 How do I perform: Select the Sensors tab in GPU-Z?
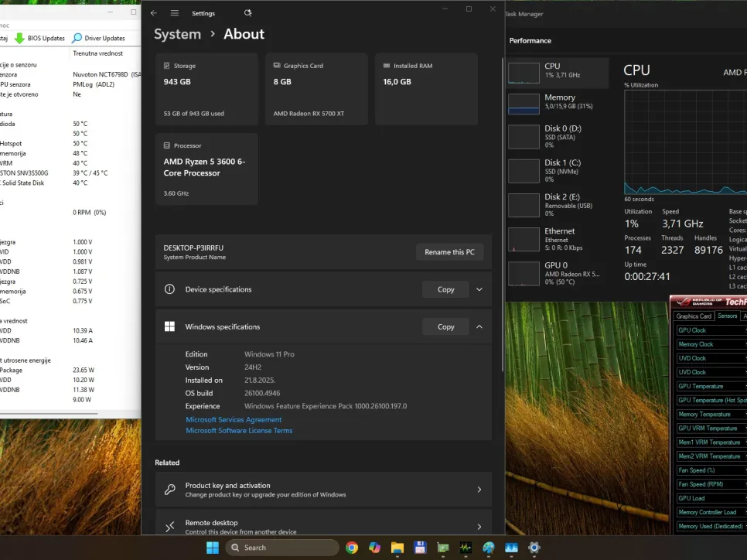pos(727,316)
